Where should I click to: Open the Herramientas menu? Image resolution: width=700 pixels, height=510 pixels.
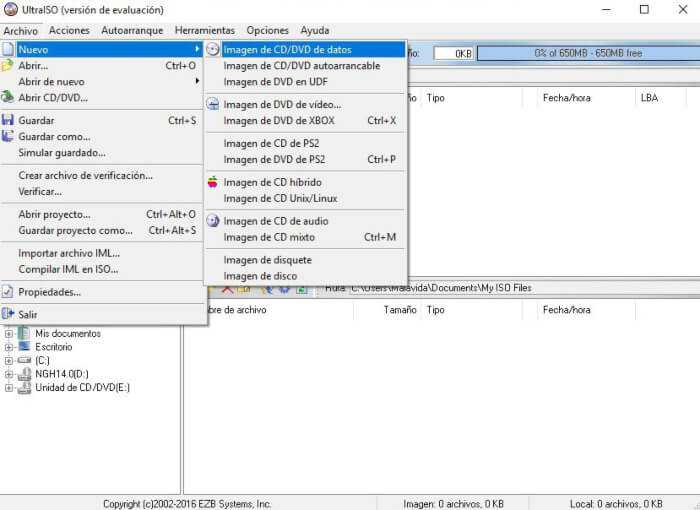coord(205,31)
